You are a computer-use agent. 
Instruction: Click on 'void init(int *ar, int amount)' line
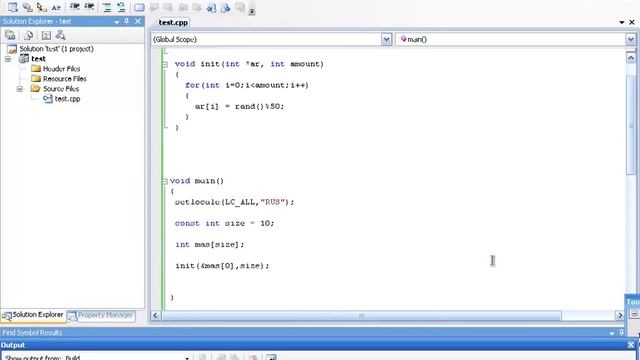[249, 64]
